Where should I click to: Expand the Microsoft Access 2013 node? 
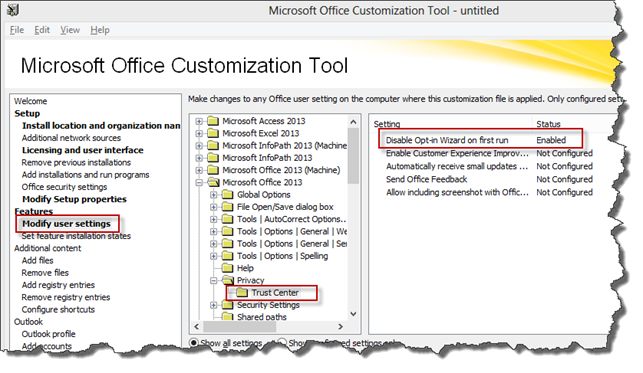coord(199,121)
